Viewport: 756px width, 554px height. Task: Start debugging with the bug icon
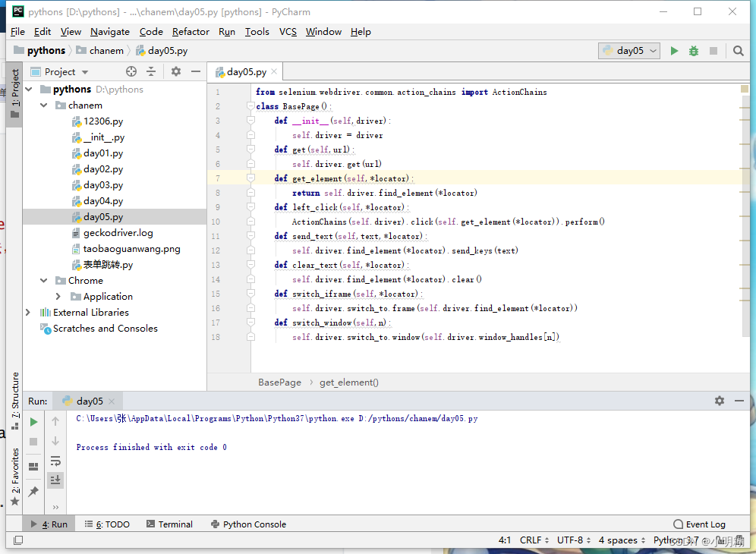693,50
